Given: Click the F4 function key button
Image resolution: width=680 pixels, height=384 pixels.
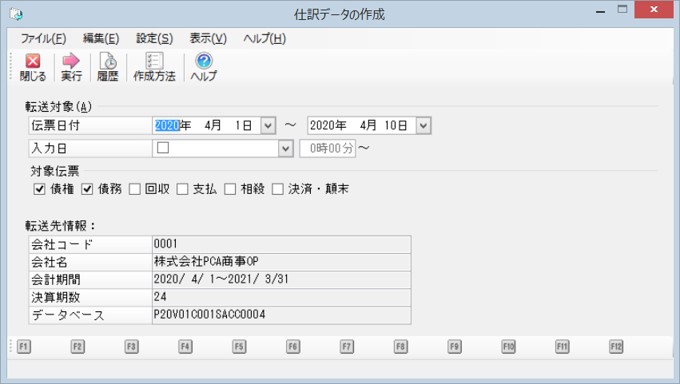Looking at the screenshot, I should [x=185, y=346].
